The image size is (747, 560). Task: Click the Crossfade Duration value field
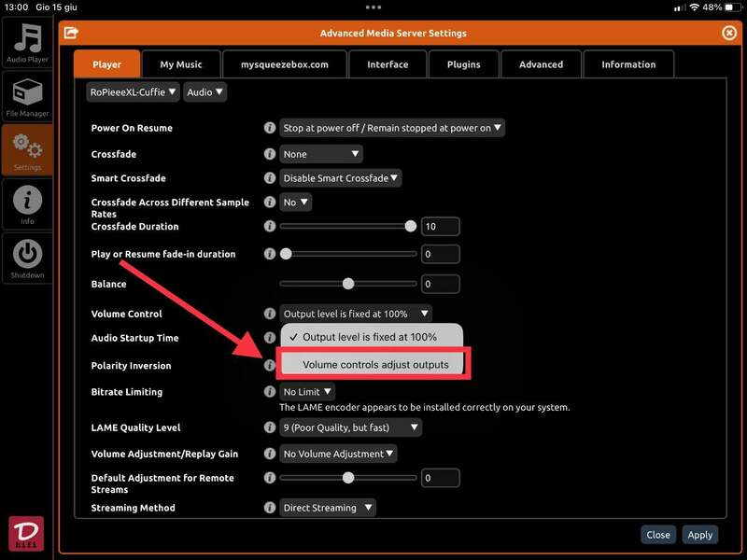(440, 227)
